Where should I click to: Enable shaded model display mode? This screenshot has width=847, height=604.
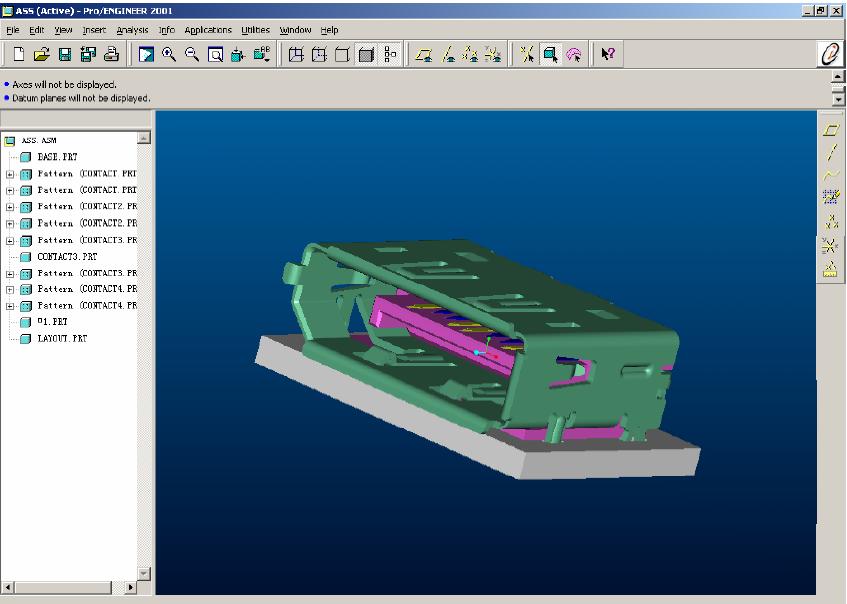[x=366, y=55]
